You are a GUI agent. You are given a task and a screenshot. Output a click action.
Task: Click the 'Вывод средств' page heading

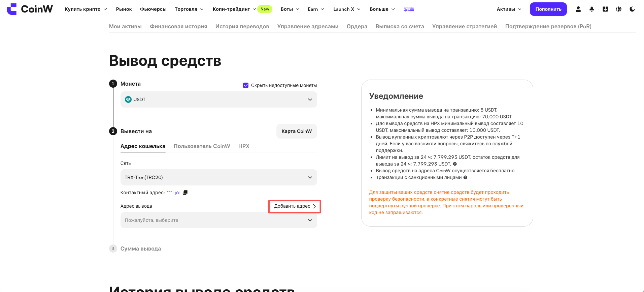pyautogui.click(x=165, y=61)
